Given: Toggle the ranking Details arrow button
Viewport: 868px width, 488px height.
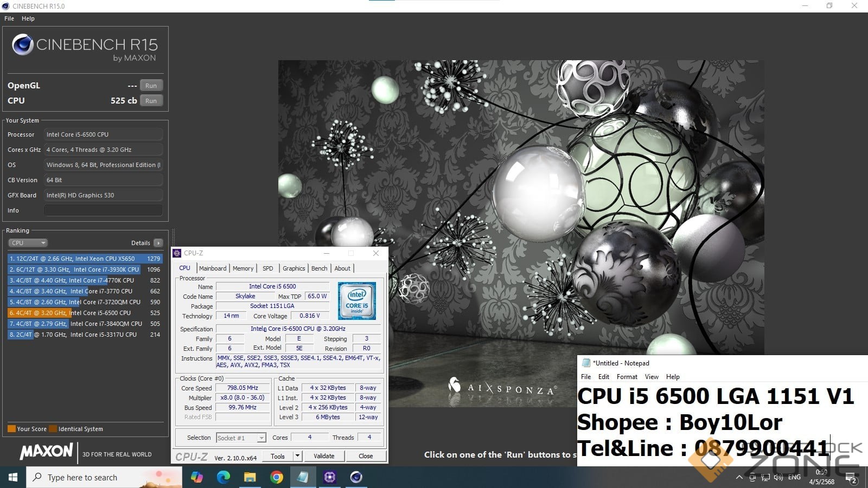Looking at the screenshot, I should click(158, 243).
